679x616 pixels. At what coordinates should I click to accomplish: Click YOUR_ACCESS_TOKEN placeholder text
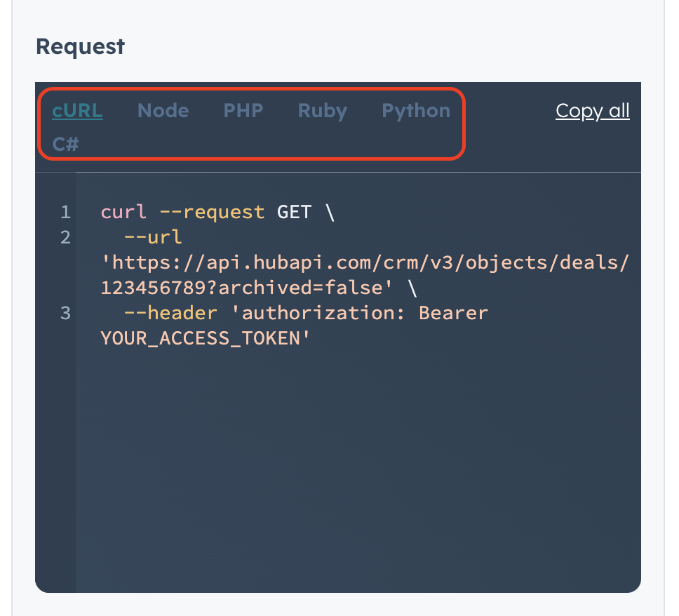coord(205,338)
